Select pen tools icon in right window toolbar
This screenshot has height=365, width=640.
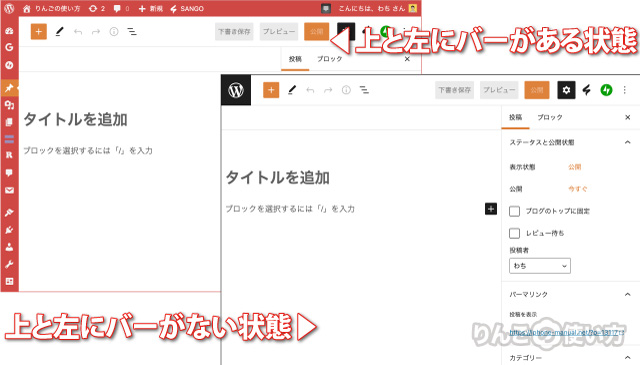click(292, 90)
